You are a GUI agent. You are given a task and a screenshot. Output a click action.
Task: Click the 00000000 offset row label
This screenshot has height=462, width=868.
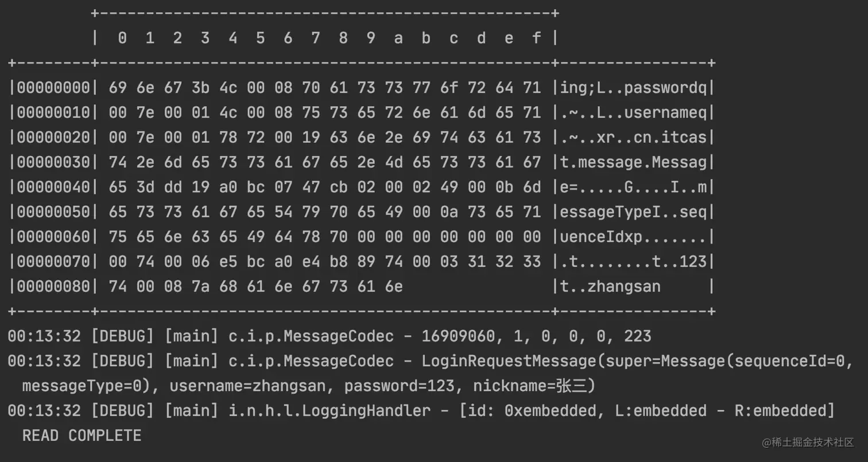tap(53, 87)
